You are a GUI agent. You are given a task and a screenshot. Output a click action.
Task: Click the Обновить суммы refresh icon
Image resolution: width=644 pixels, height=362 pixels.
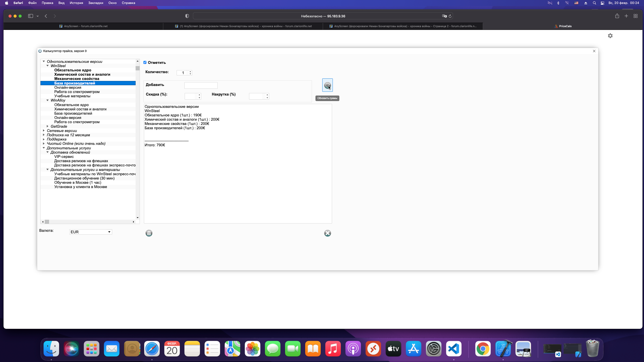327,85
